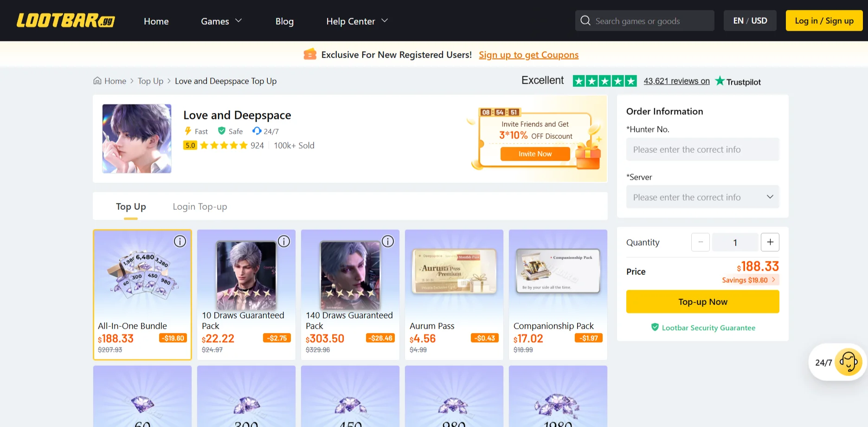Click the search magnifier icon
This screenshot has width=868, height=427.
[585, 21]
